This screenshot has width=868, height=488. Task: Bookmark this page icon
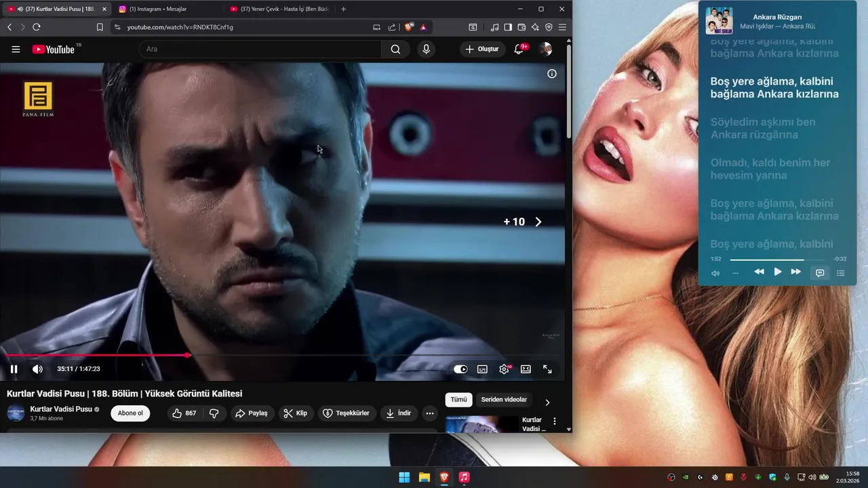100,27
